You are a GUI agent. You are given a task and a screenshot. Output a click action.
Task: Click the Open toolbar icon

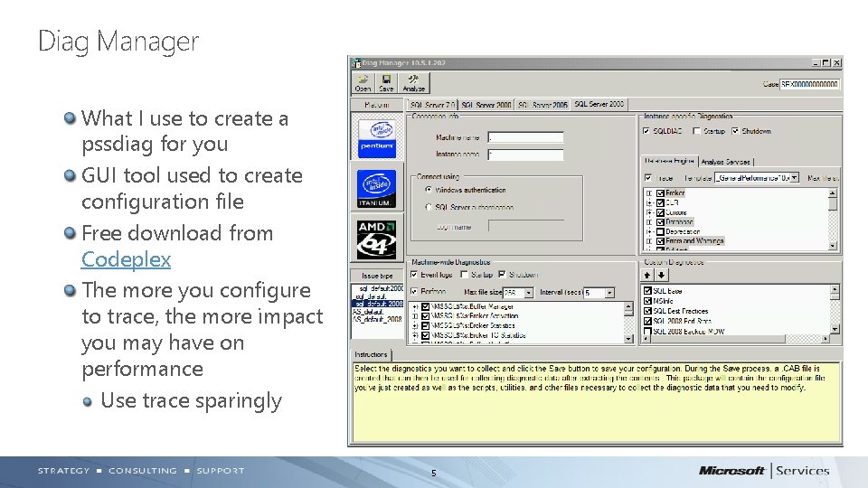click(x=363, y=83)
